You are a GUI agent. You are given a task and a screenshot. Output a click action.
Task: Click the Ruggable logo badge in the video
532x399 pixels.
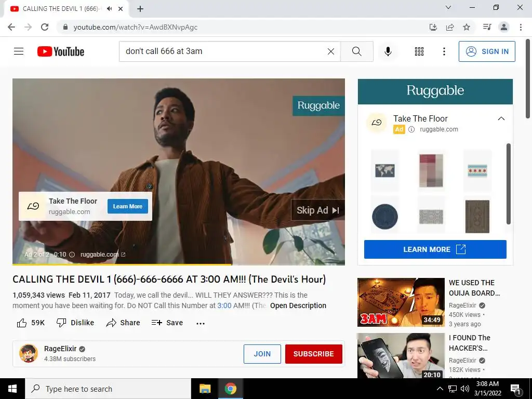pyautogui.click(x=318, y=105)
